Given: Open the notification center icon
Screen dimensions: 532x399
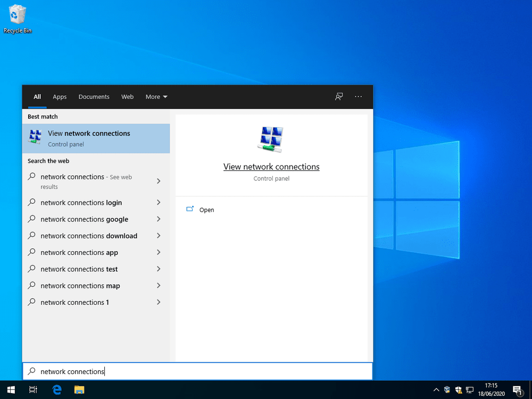Looking at the screenshot, I should click(518, 390).
